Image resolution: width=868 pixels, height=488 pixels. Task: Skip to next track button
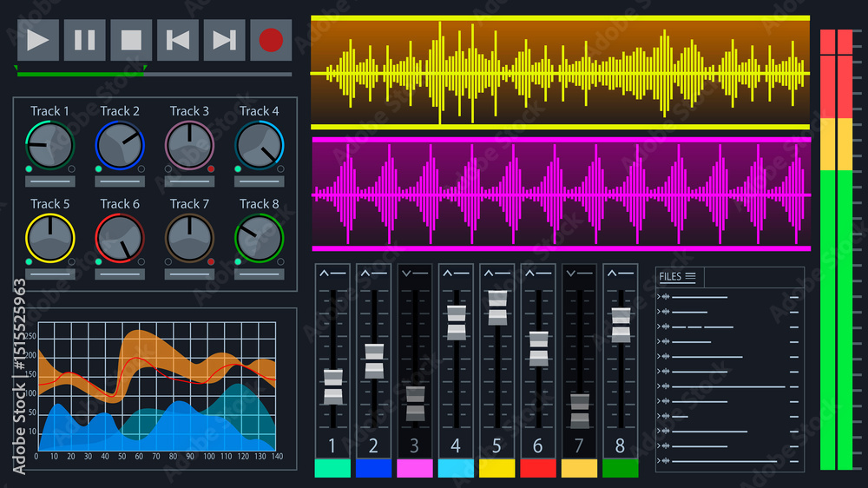coord(224,40)
